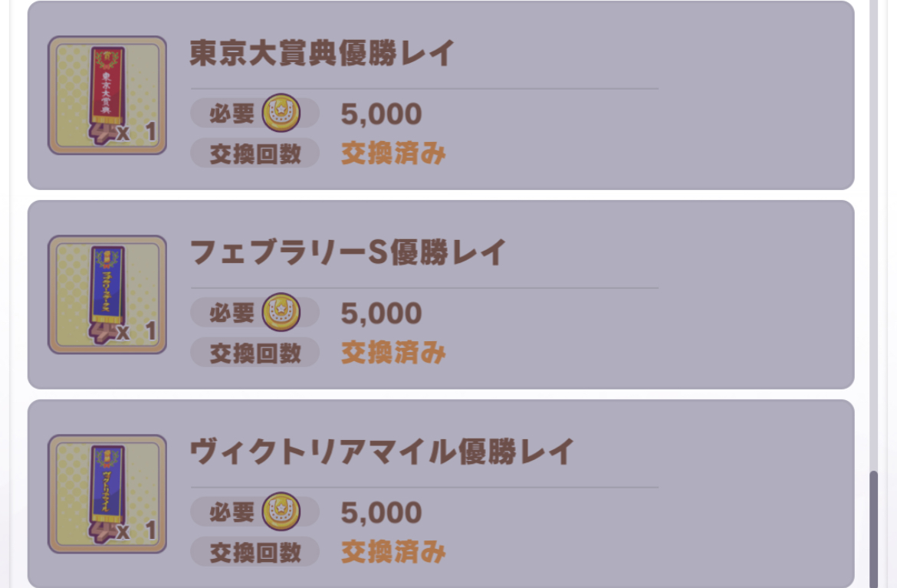Click the 交換回数 label in the フェブラリーS優勝レイ card
Screen dimensions: 897x588
pos(255,353)
